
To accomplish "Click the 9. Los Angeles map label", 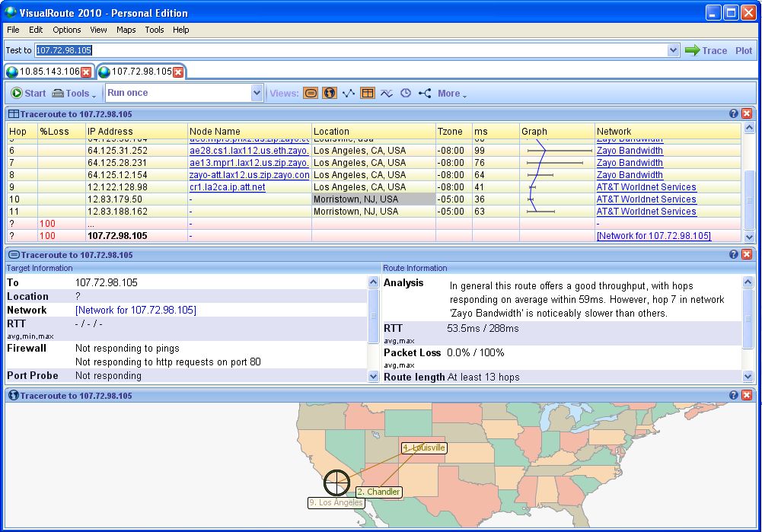I will 336,502.
